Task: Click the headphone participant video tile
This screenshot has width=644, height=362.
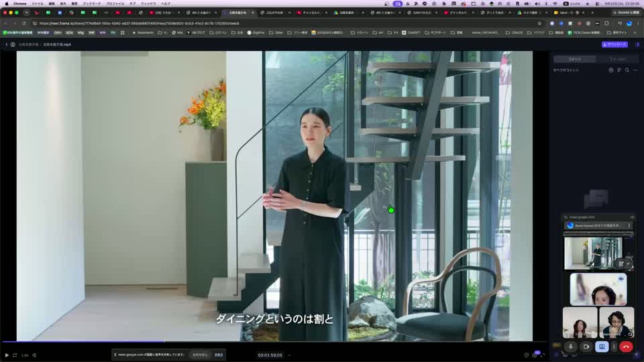Action: [598, 289]
